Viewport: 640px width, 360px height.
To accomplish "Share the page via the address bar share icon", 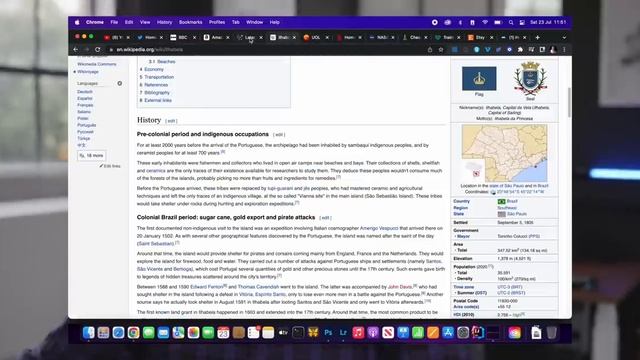I will point(430,49).
